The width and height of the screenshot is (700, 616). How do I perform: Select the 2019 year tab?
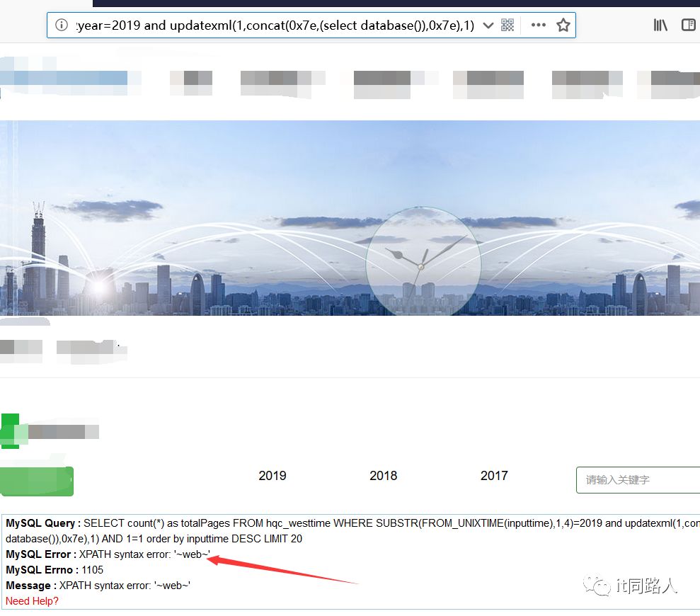(x=272, y=476)
